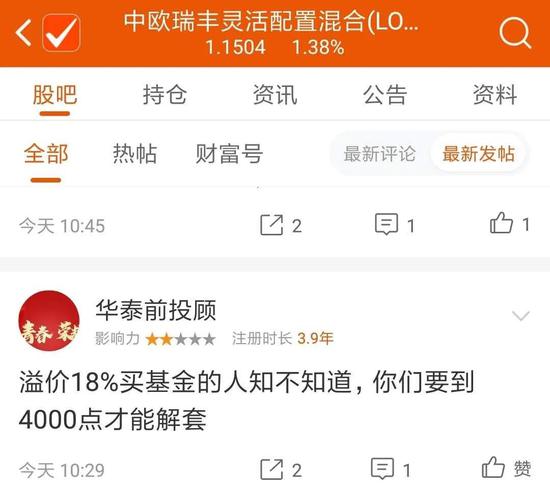Open the 华泰前投顾 username link
This screenshot has width=550, height=489.
pyautogui.click(x=156, y=310)
